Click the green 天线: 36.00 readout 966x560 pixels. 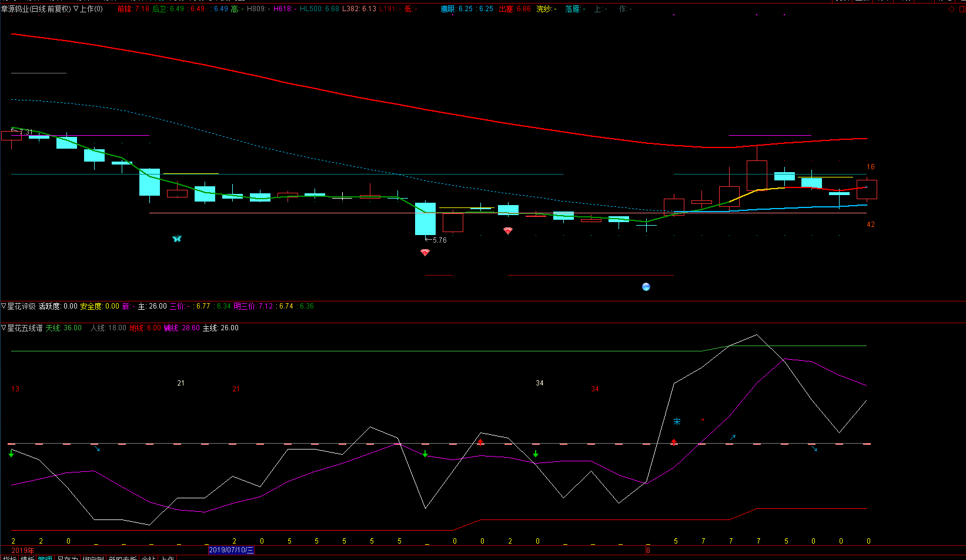pyautogui.click(x=63, y=328)
